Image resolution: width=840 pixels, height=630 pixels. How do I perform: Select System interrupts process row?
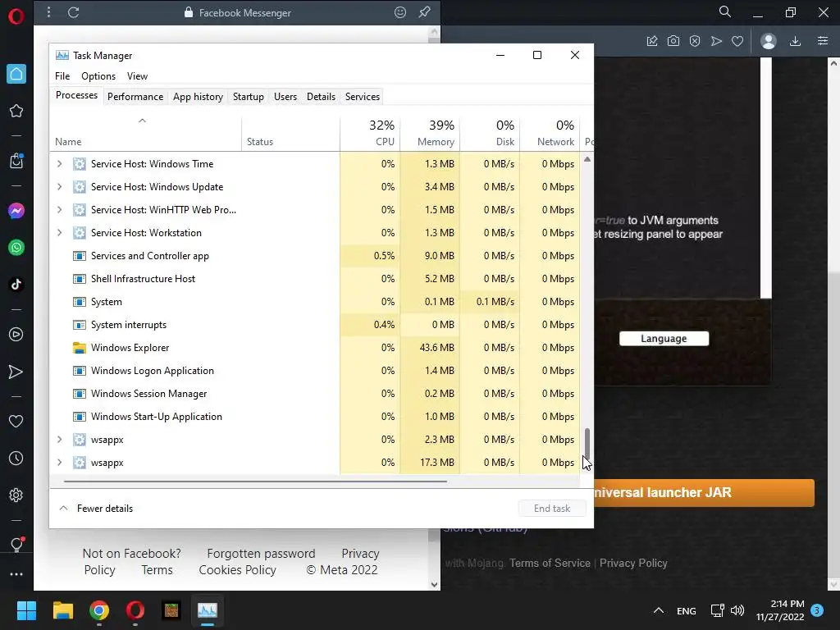coord(316,325)
